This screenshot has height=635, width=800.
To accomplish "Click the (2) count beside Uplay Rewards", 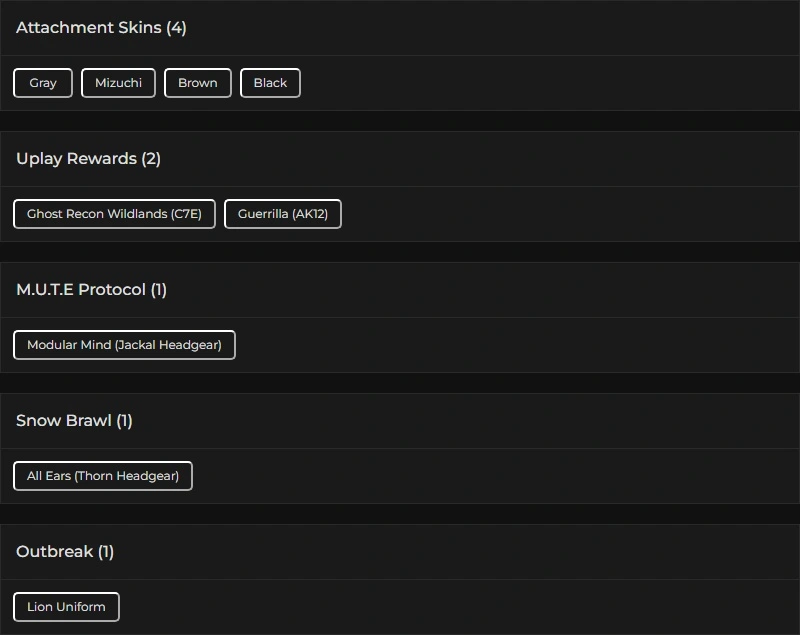I will [151, 159].
